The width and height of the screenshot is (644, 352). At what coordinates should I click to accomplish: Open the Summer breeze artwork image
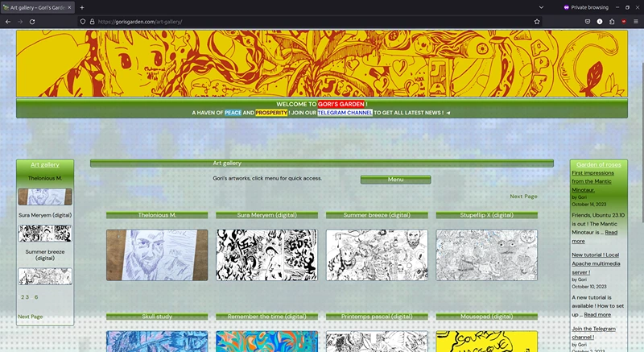377,255
